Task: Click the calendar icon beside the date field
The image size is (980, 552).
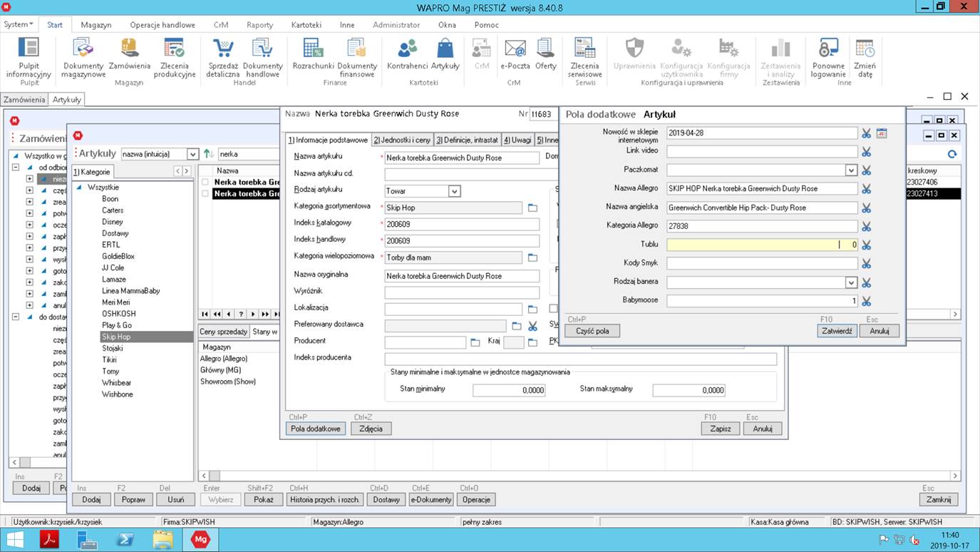Action: 882,133
